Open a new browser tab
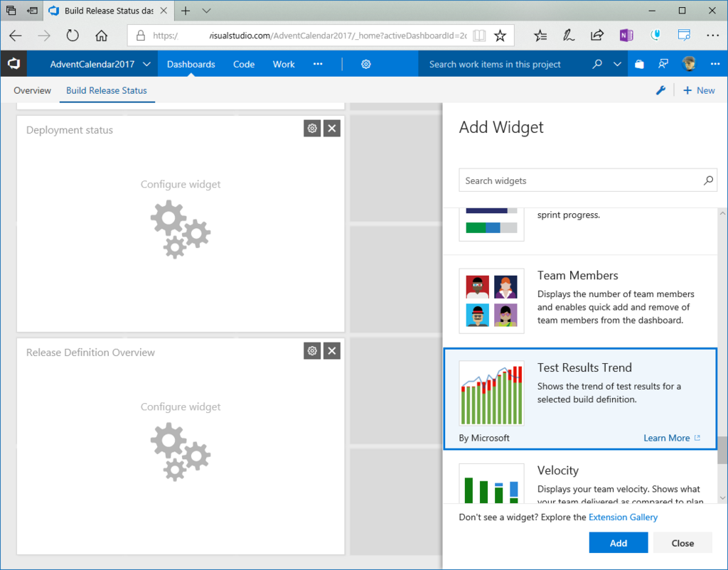 coord(186,11)
